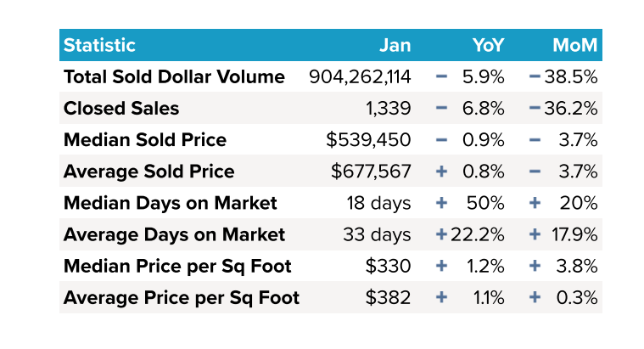Click the Median Price per Sq Foot label
Screen dimensions: 644x349
[177, 266]
